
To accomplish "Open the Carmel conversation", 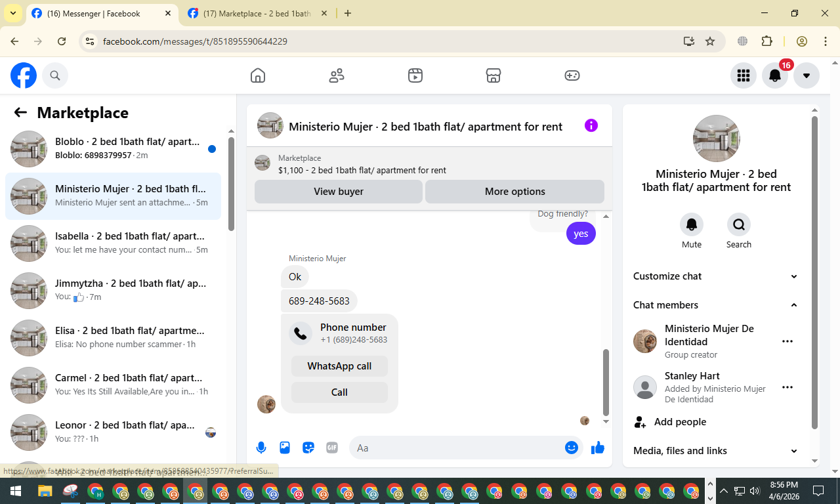I will coord(113,385).
